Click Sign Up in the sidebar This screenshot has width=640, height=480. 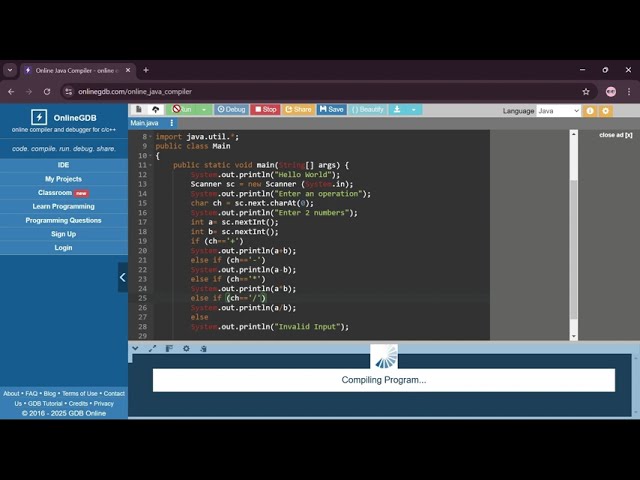(63, 234)
